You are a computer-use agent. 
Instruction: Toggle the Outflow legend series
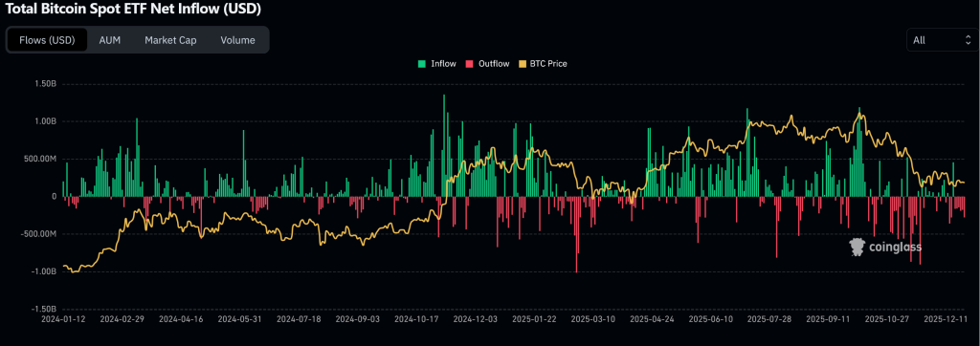(488, 64)
